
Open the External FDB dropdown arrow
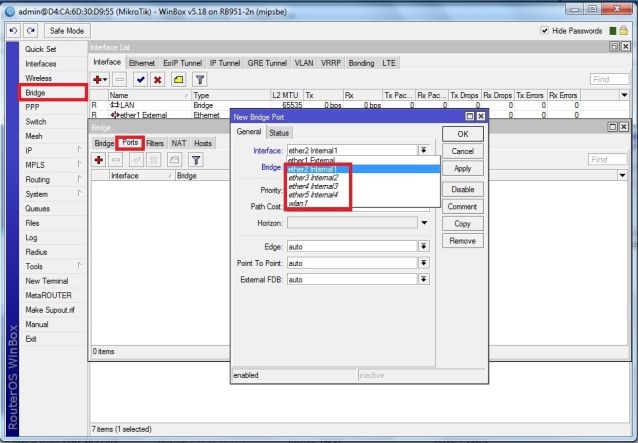(x=424, y=279)
